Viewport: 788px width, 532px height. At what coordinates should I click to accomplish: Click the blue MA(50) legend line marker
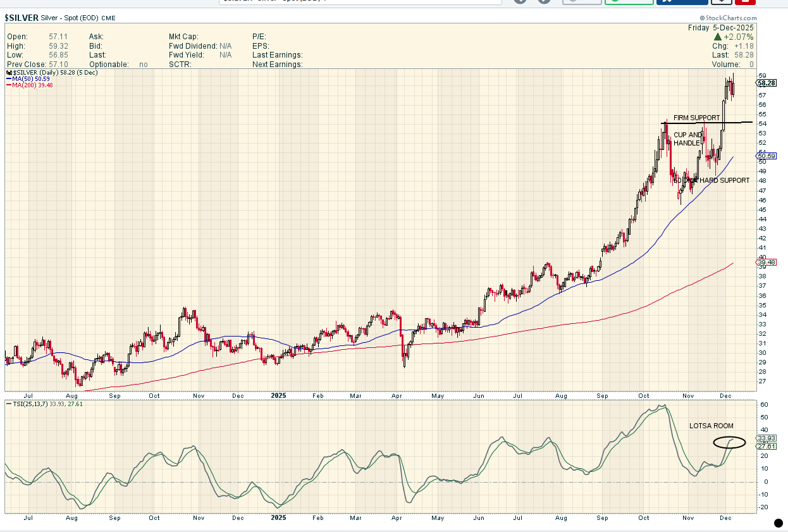coord(9,80)
